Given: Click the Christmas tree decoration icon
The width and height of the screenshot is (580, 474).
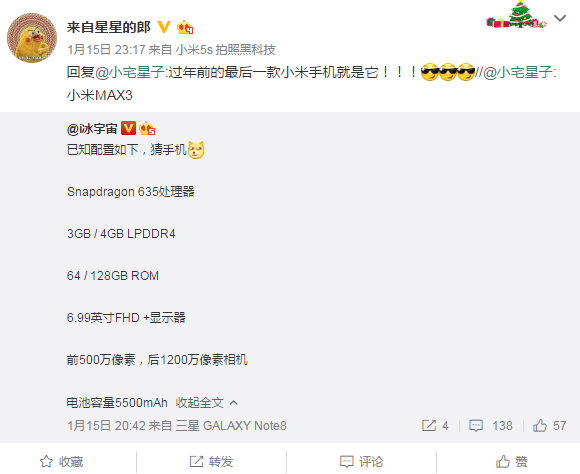Looking at the screenshot, I should coord(516,15).
